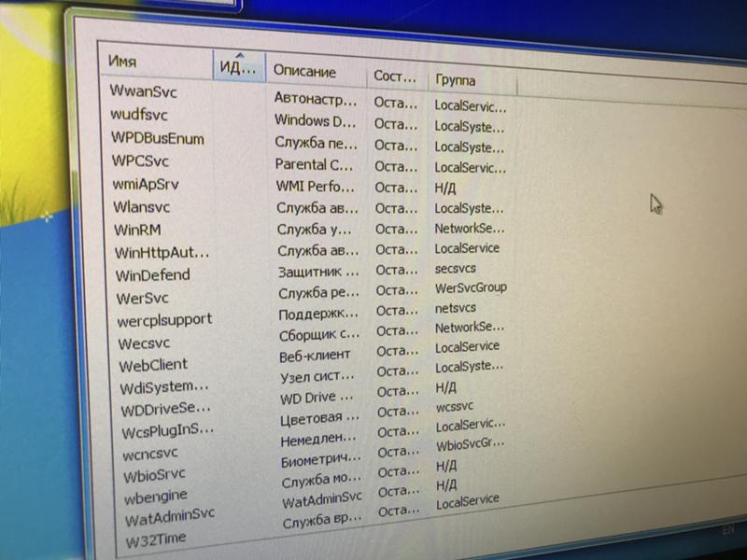Select the wercplsupport service

tap(165, 320)
